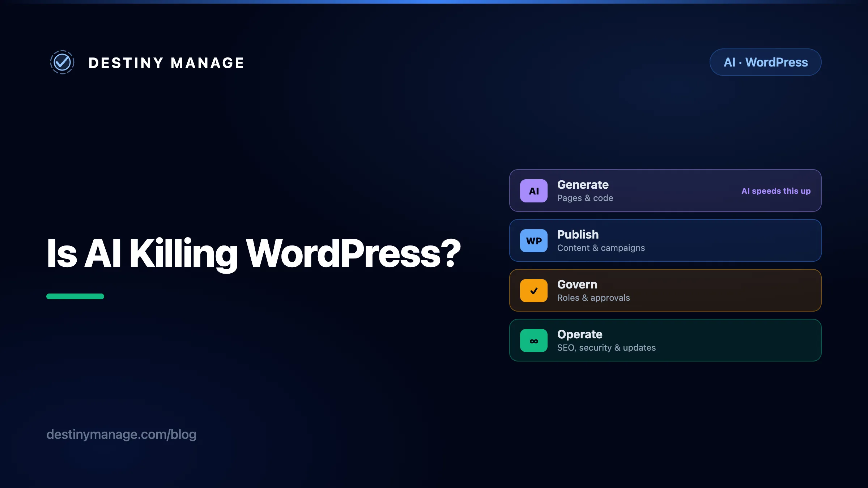
Task: Select the Generate card title
Action: pyautogui.click(x=583, y=185)
